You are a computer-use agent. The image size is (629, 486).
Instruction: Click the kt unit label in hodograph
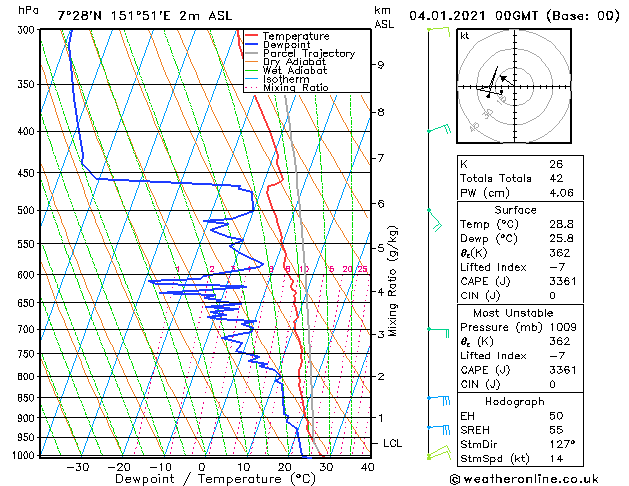[x=465, y=36]
